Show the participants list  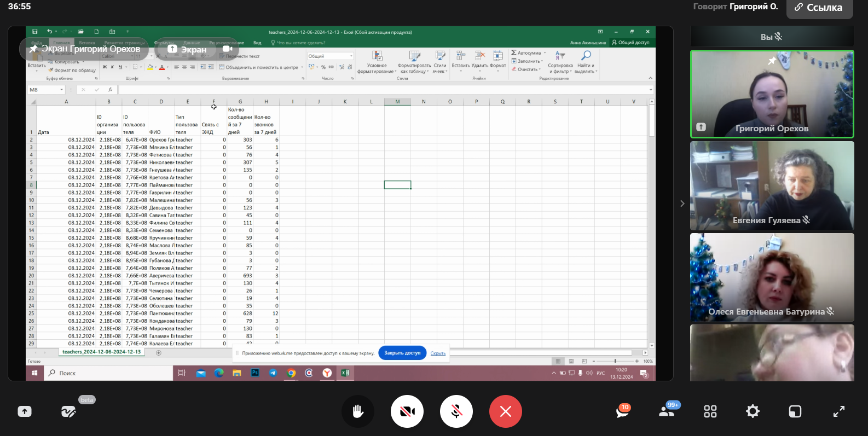[667, 411]
